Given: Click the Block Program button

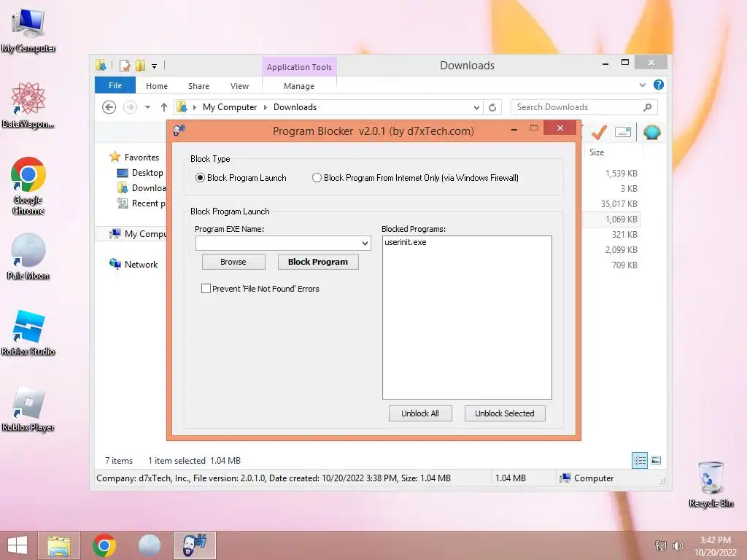Looking at the screenshot, I should [x=318, y=262].
